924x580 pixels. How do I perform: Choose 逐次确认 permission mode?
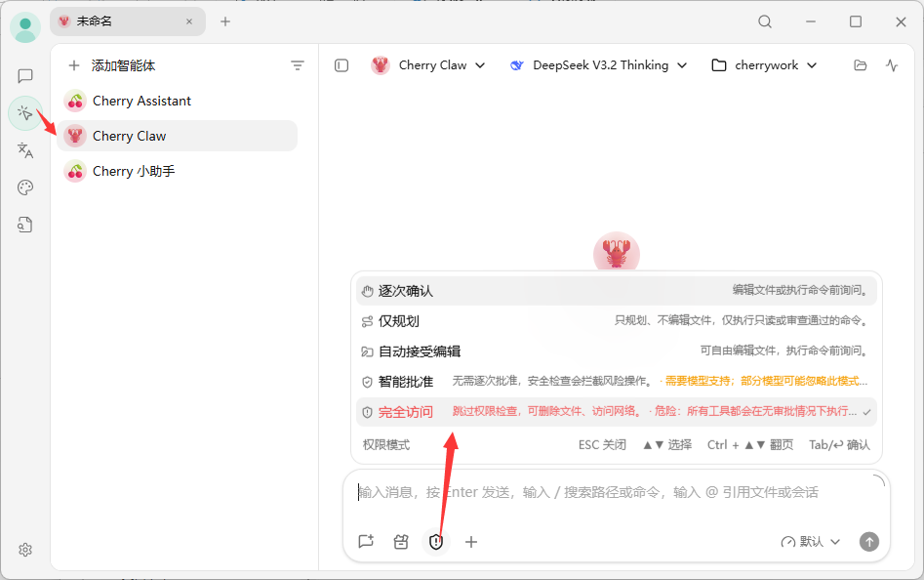pyautogui.click(x=617, y=291)
